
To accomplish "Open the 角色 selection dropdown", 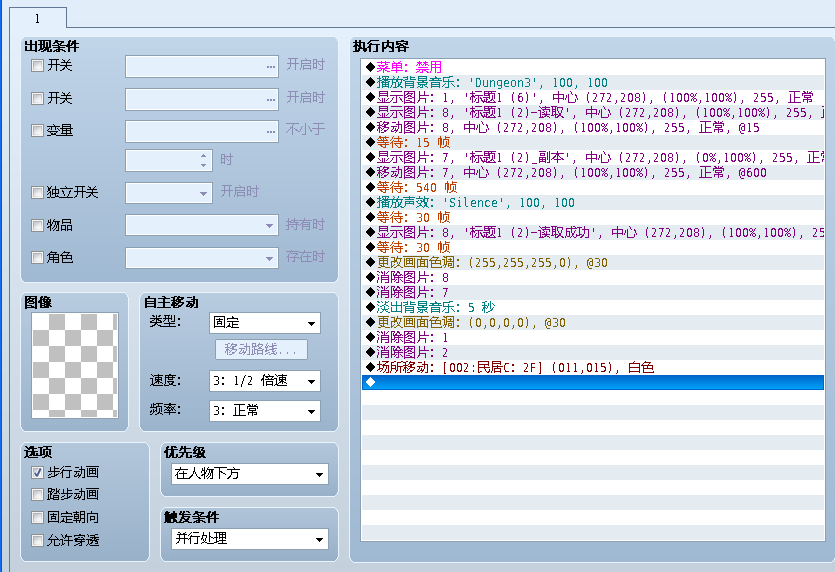I will 202,258.
